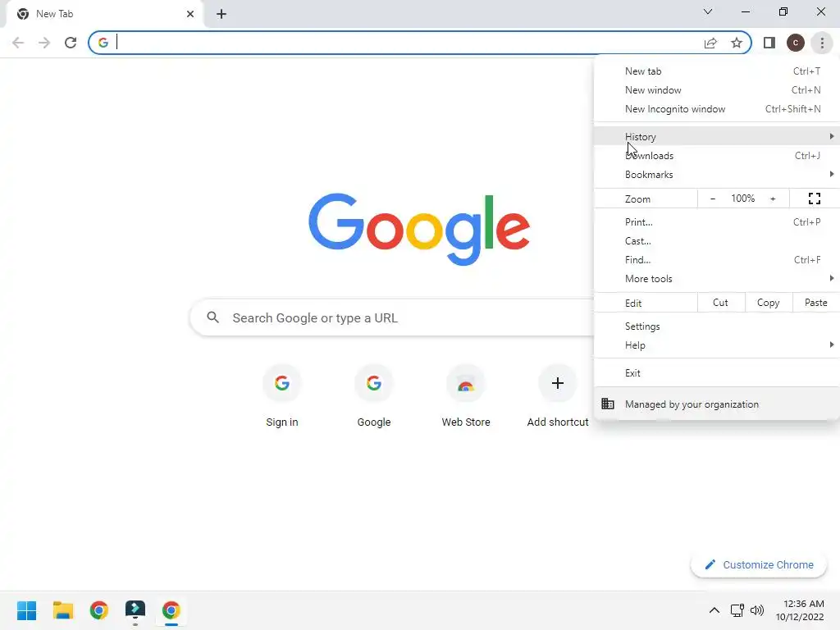840x630 pixels.
Task: Expand the Help submenu
Action: pyautogui.click(x=717, y=345)
